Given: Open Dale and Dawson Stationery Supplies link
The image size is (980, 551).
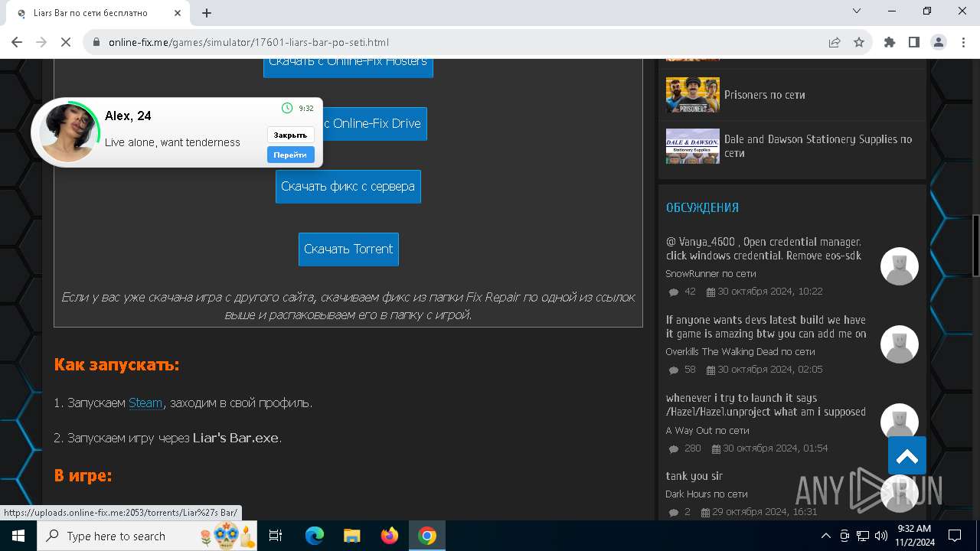Looking at the screenshot, I should click(x=818, y=146).
